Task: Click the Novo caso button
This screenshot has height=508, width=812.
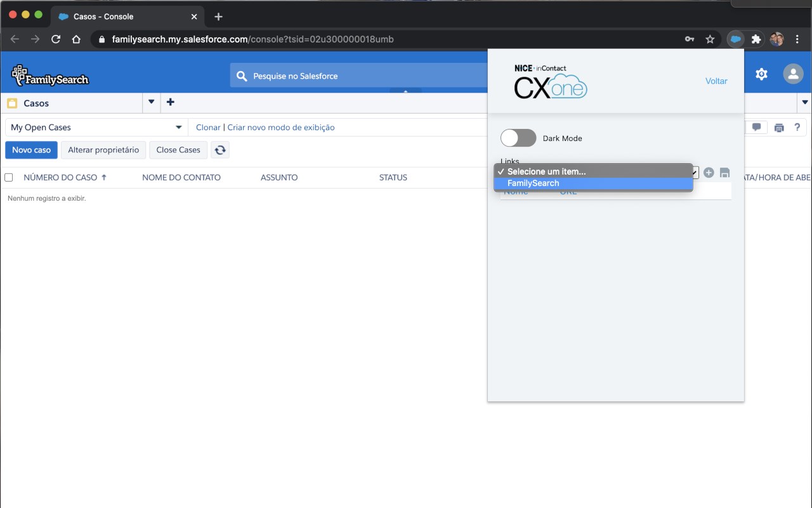Action: pyautogui.click(x=31, y=150)
